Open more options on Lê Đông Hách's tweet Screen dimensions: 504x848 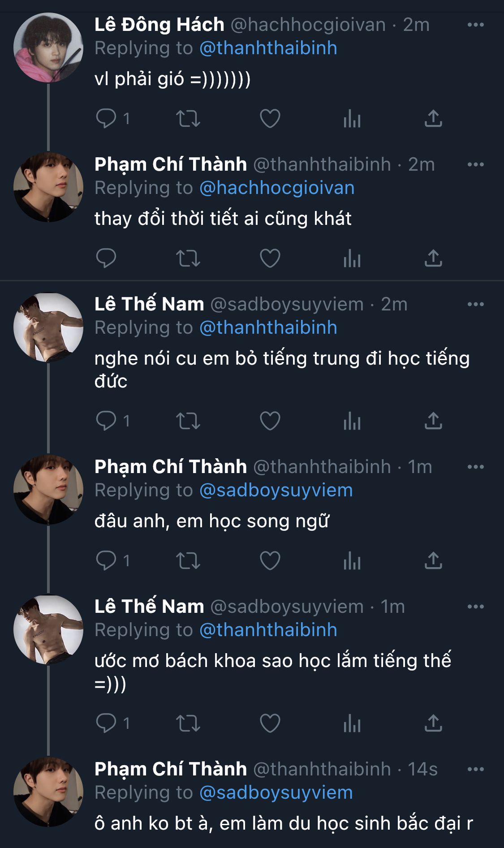pos(475,25)
